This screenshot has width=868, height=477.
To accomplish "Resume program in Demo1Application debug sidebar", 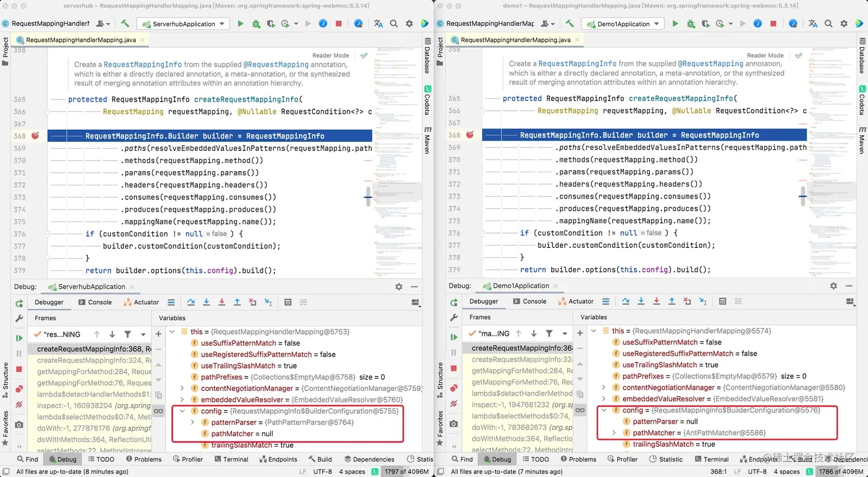I will [454, 337].
